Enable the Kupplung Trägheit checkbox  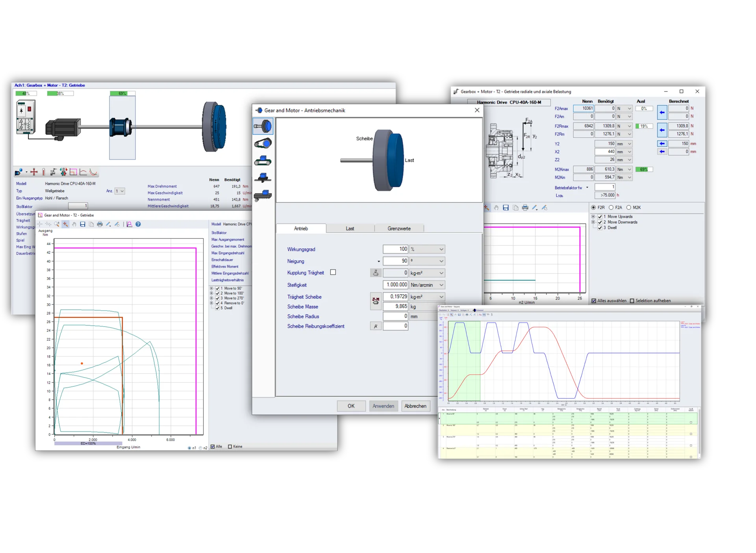(x=333, y=273)
